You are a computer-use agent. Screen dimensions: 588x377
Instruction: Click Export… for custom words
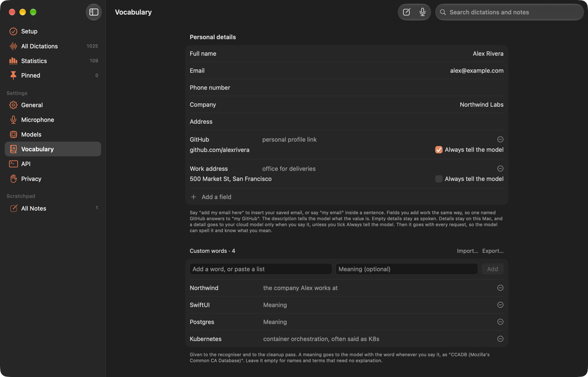(x=492, y=251)
